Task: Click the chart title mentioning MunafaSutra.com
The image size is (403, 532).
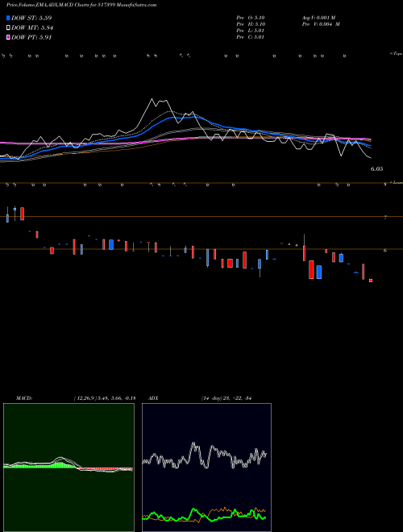Action: [x=81, y=5]
